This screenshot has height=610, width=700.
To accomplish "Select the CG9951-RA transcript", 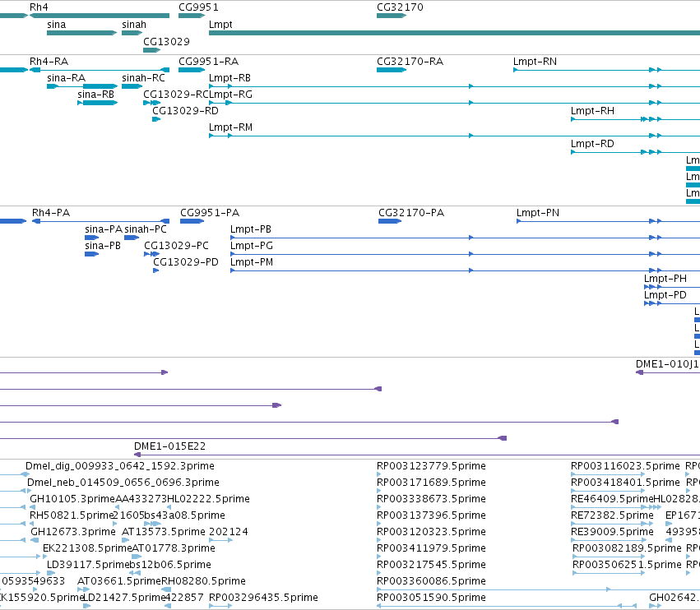I will point(192,70).
